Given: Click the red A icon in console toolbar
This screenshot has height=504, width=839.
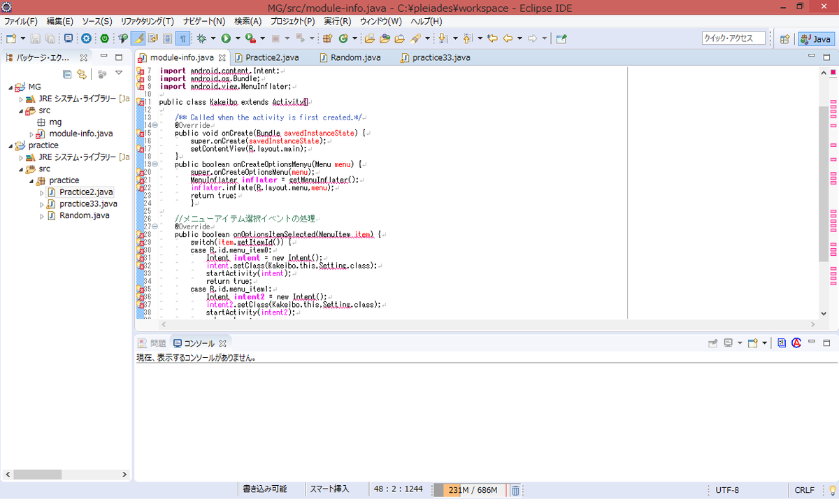Looking at the screenshot, I should tap(796, 343).
